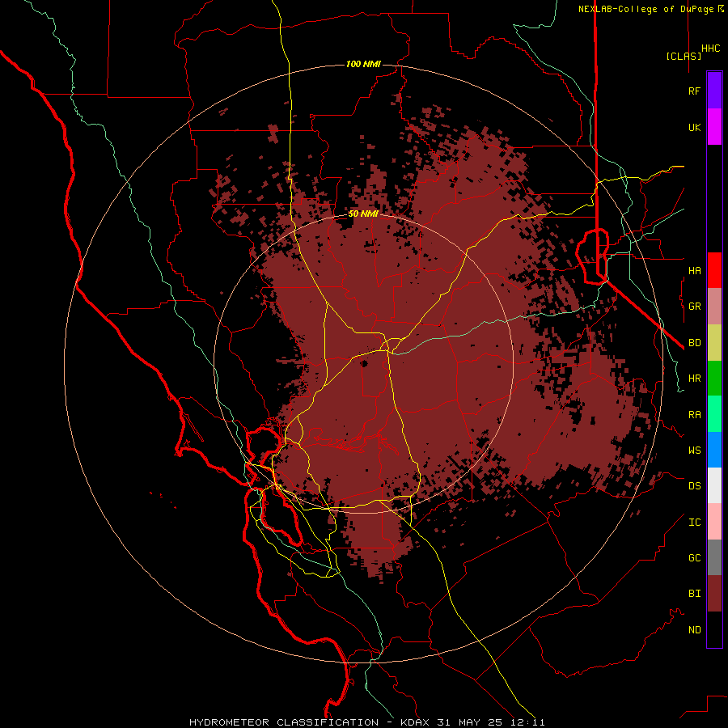The height and width of the screenshot is (728, 728).
Task: Click the HA legend label
Action: click(x=694, y=270)
